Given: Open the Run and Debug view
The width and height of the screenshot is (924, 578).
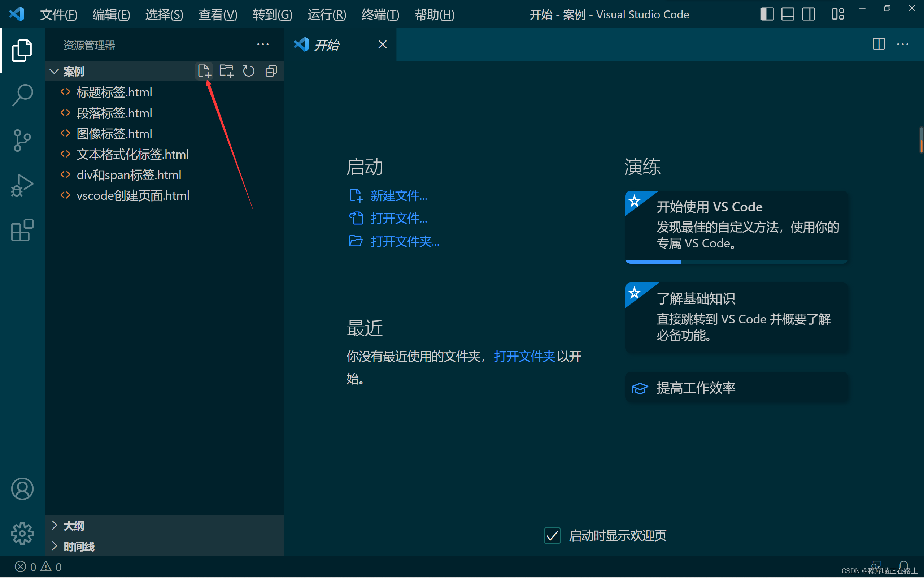Looking at the screenshot, I should click(22, 185).
